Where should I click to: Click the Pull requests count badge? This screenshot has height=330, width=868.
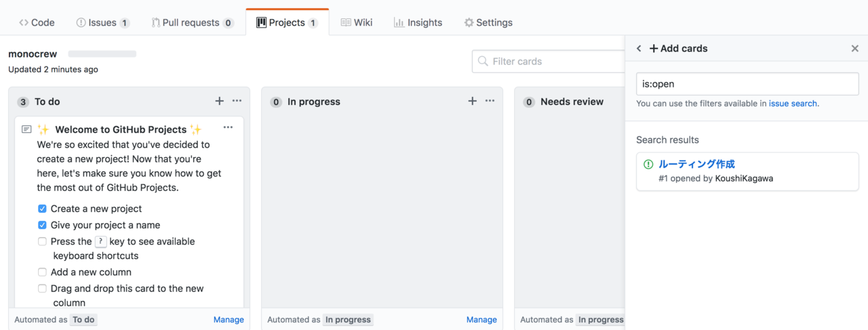229,23
